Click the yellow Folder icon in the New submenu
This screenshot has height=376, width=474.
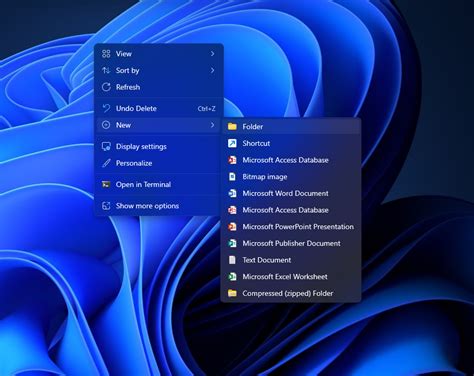point(232,127)
